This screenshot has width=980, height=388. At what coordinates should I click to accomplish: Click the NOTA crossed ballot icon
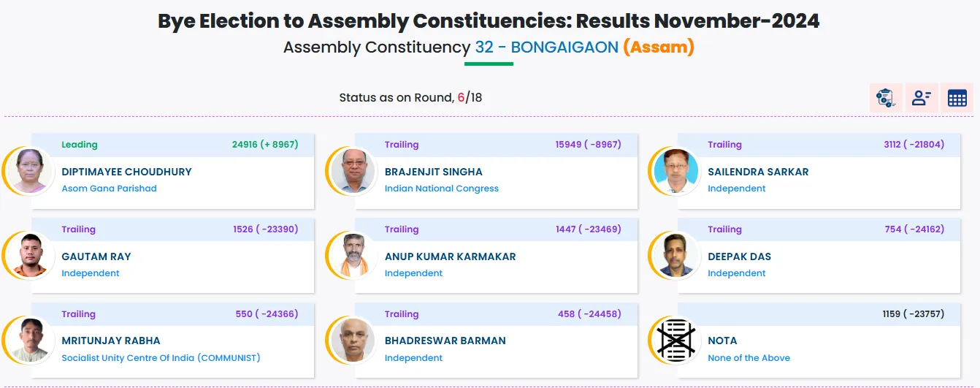[x=675, y=341]
